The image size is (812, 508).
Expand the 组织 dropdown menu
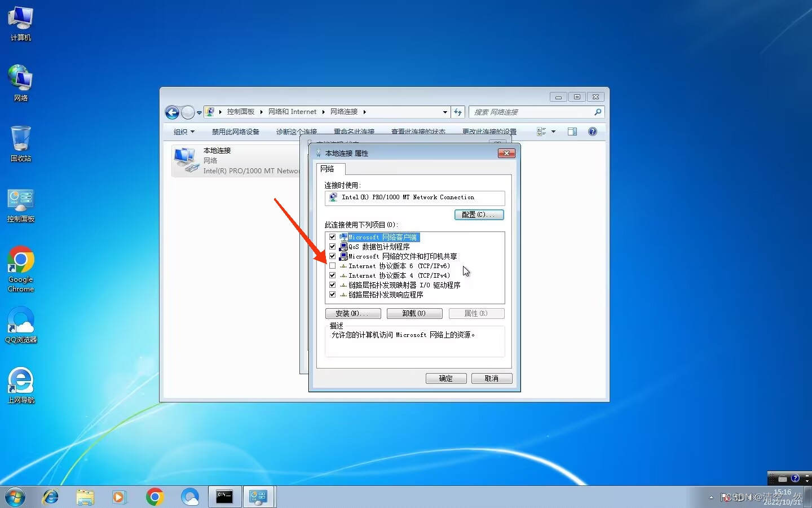pyautogui.click(x=184, y=132)
